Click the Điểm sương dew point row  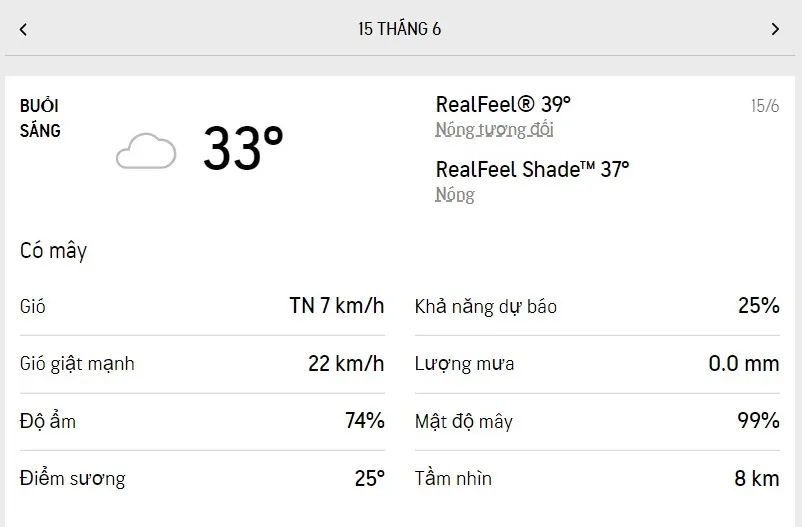202,478
